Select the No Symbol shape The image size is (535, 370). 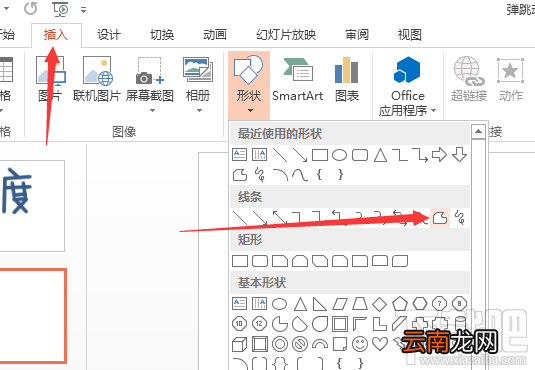(300, 344)
